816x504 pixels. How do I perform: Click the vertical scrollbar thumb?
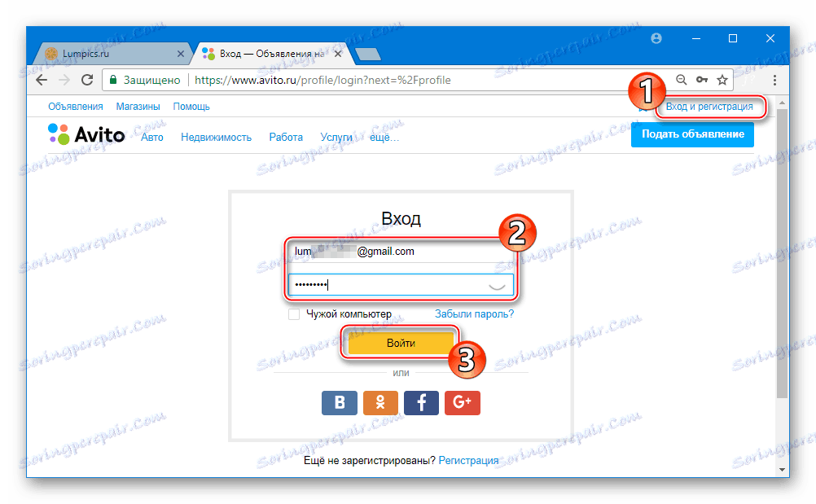point(782,254)
